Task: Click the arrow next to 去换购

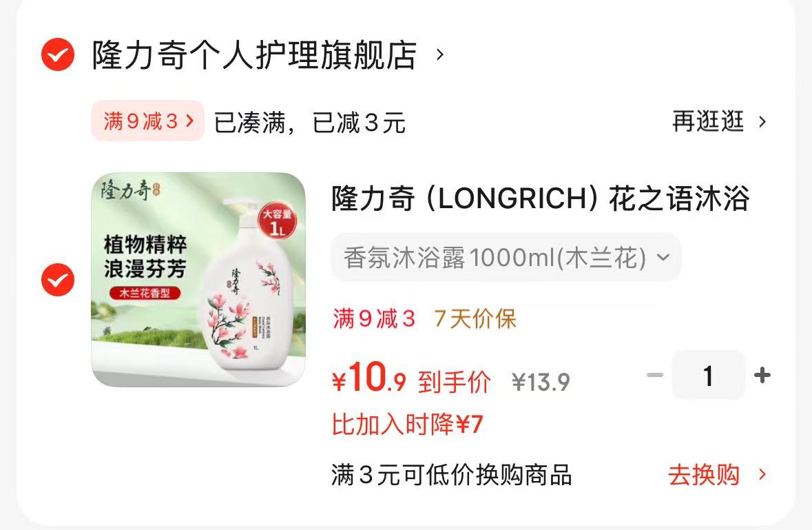Action: 762,475
